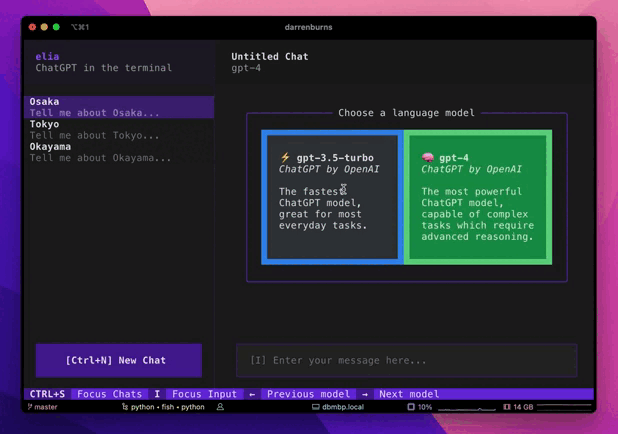The image size is (618, 434).
Task: Open the Tokyo chat
Action: pos(119,130)
